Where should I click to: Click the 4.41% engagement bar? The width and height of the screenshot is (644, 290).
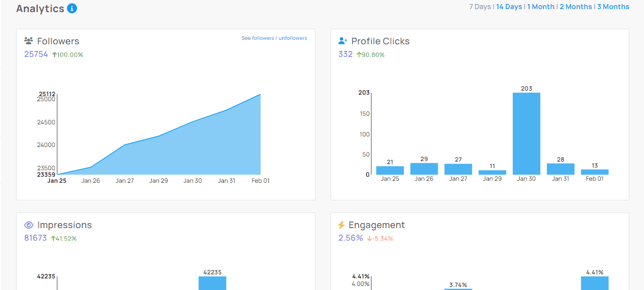click(595, 283)
